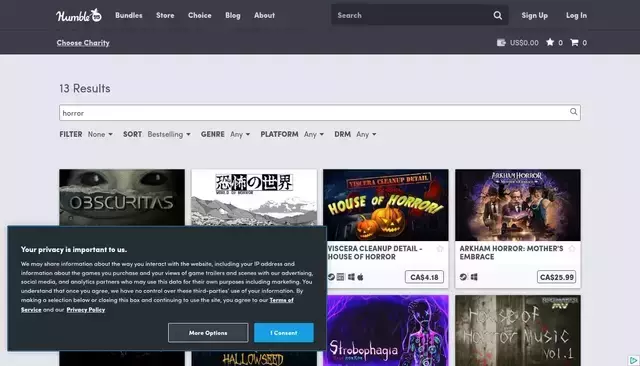The height and width of the screenshot is (366, 640).
Task: Wishlist Arkham Horror with star
Action: [x=572, y=249]
